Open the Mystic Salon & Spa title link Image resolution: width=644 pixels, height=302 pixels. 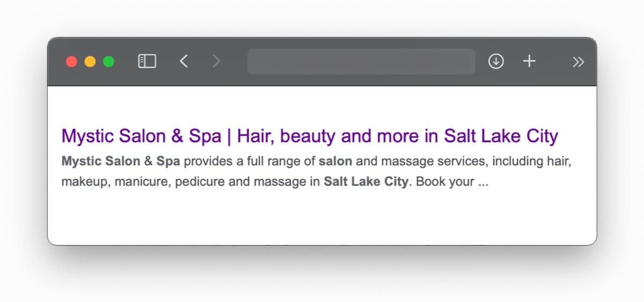point(310,136)
